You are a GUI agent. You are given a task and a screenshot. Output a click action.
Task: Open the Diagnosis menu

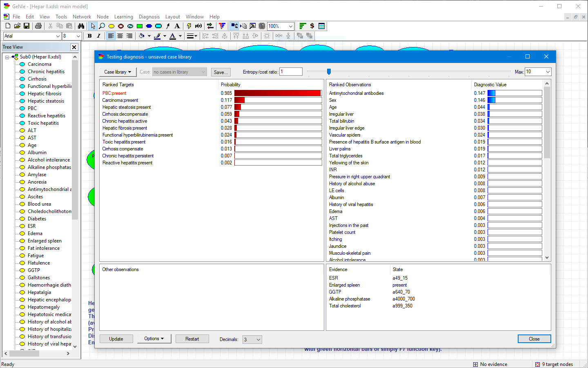click(149, 17)
